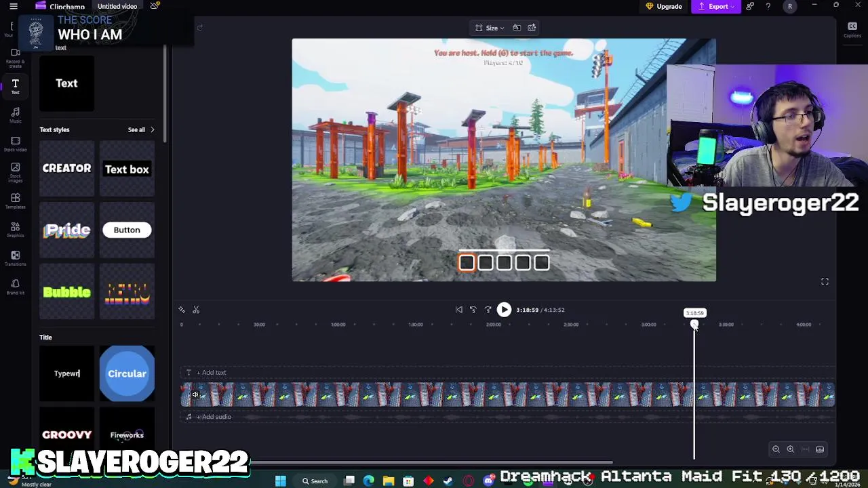The image size is (868, 488).
Task: Open the Transitions sidebar tab
Action: pos(15,258)
